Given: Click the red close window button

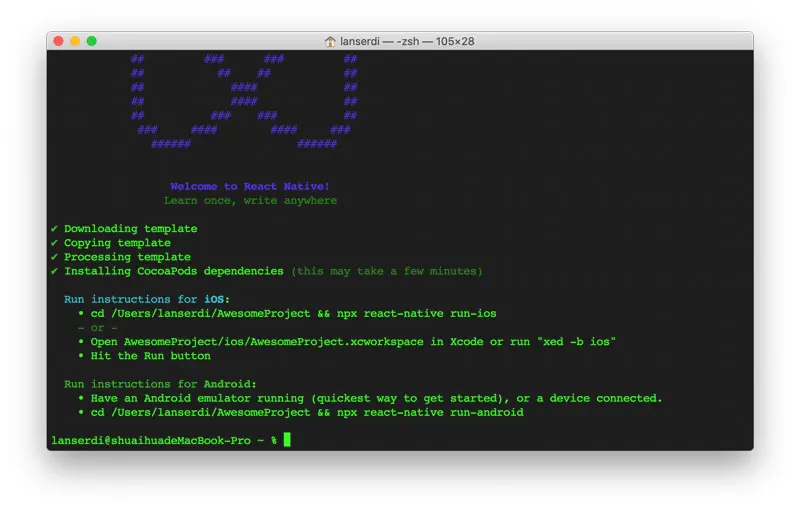Looking at the screenshot, I should click(59, 41).
